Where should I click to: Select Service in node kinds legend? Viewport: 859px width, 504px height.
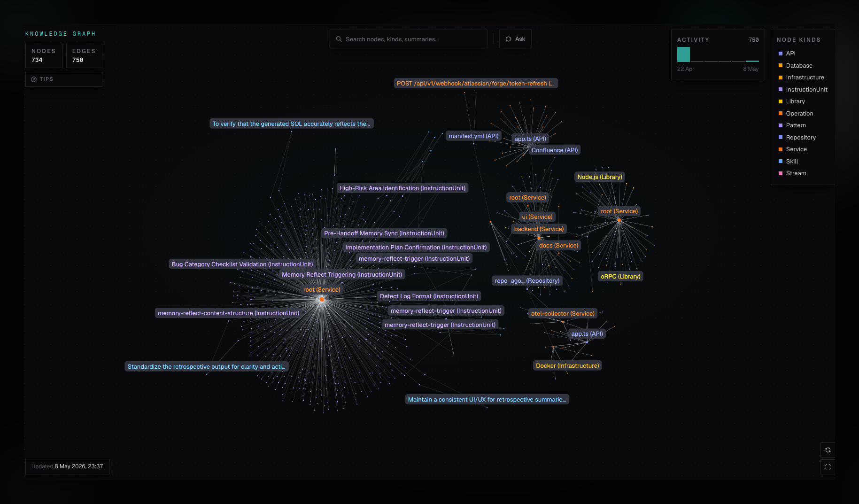click(793, 149)
